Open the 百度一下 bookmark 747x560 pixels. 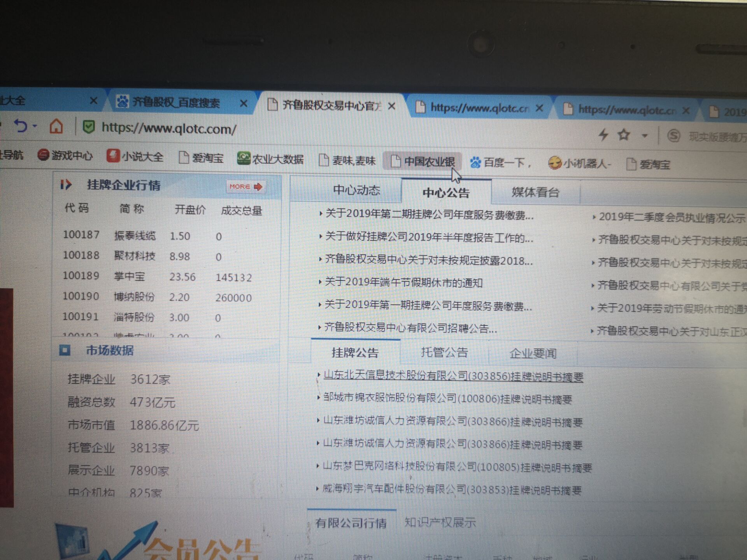coord(500,162)
